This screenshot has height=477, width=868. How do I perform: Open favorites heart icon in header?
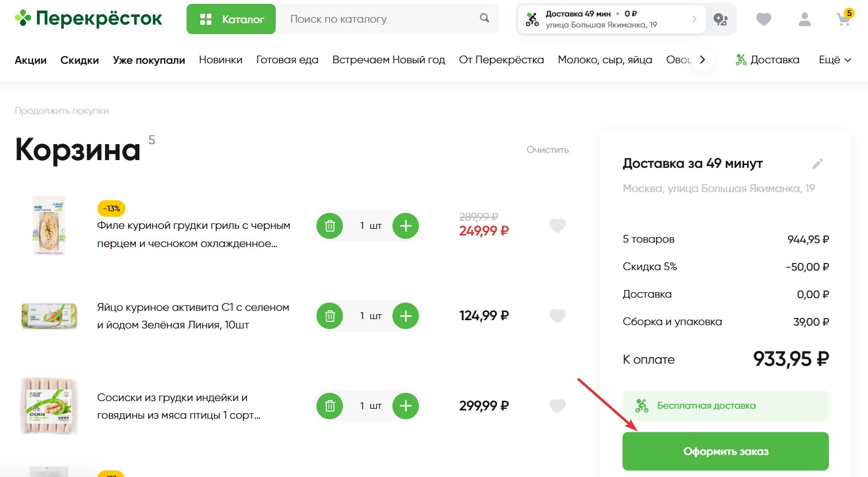[763, 20]
